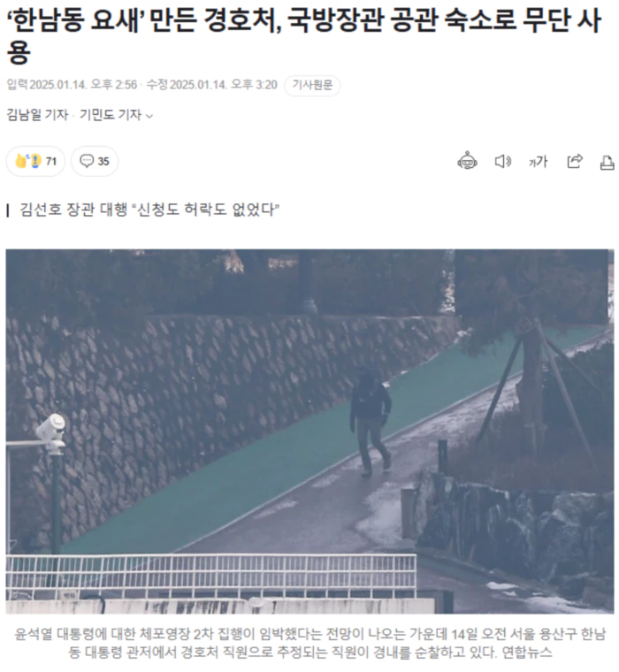Open reporter 김남일 기자 profile
Viewport: 619px width, 672px height.
click(x=37, y=115)
